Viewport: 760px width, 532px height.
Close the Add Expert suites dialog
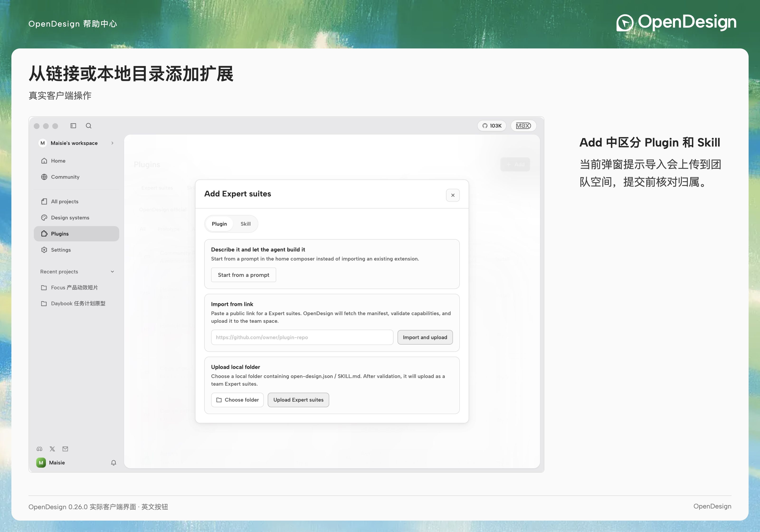point(453,195)
